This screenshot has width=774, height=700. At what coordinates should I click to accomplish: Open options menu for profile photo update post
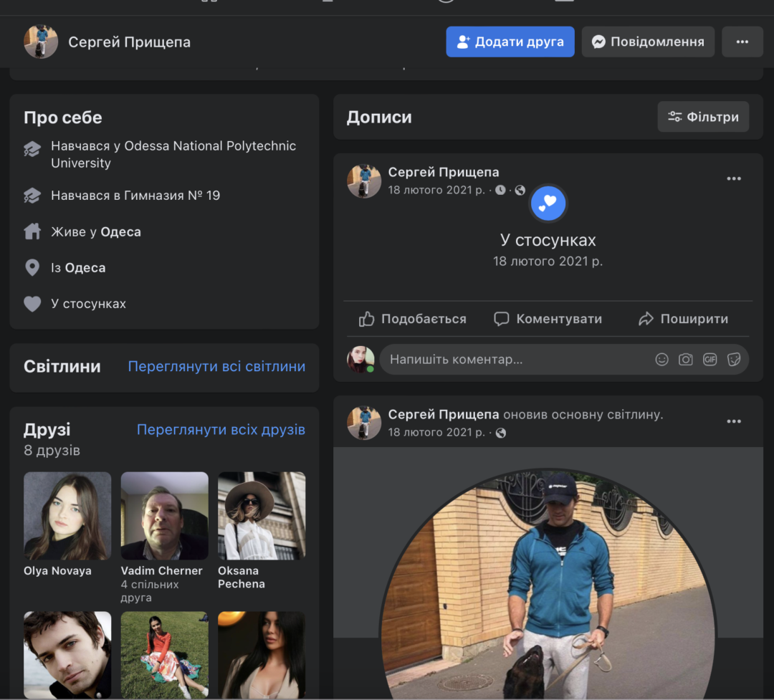point(734,421)
